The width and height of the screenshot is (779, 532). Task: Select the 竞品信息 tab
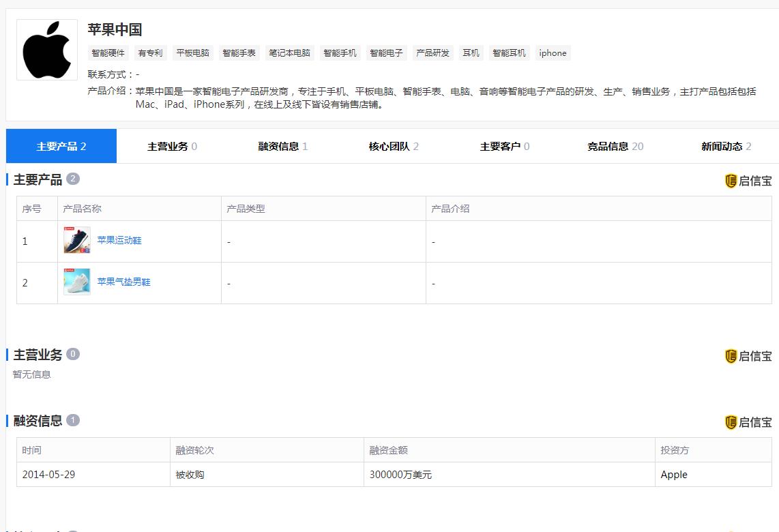[615, 146]
